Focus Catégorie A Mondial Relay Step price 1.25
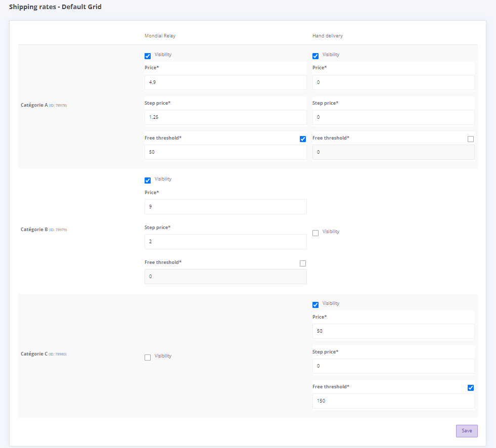The width and height of the screenshot is (496, 448). pyautogui.click(x=226, y=117)
